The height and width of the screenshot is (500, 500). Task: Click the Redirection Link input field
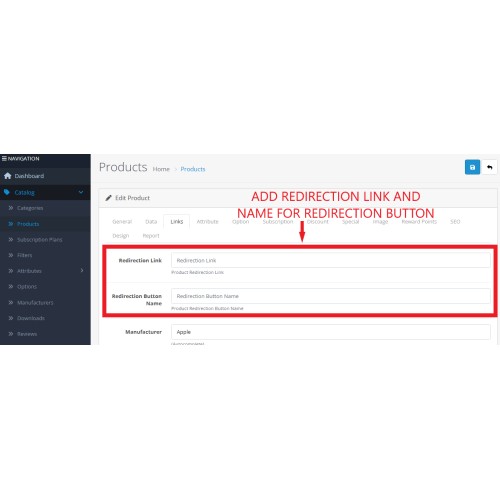pyautogui.click(x=331, y=260)
